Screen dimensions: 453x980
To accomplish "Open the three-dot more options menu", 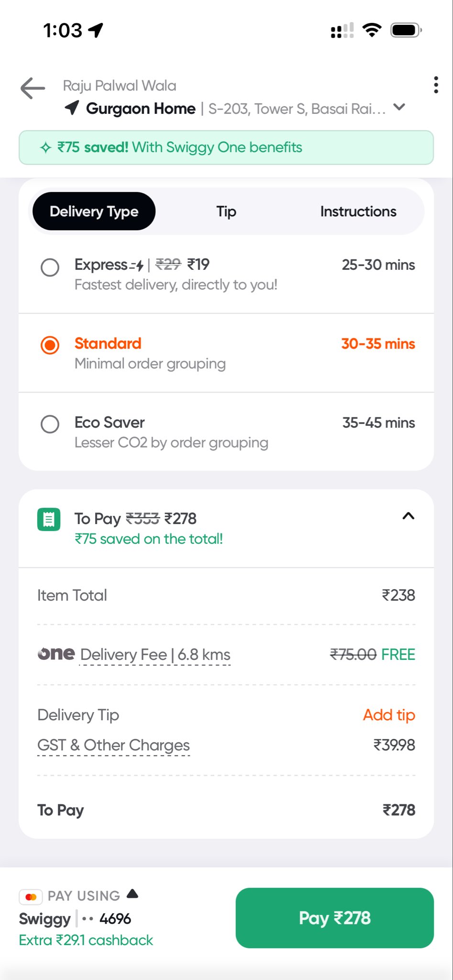I will (x=435, y=85).
